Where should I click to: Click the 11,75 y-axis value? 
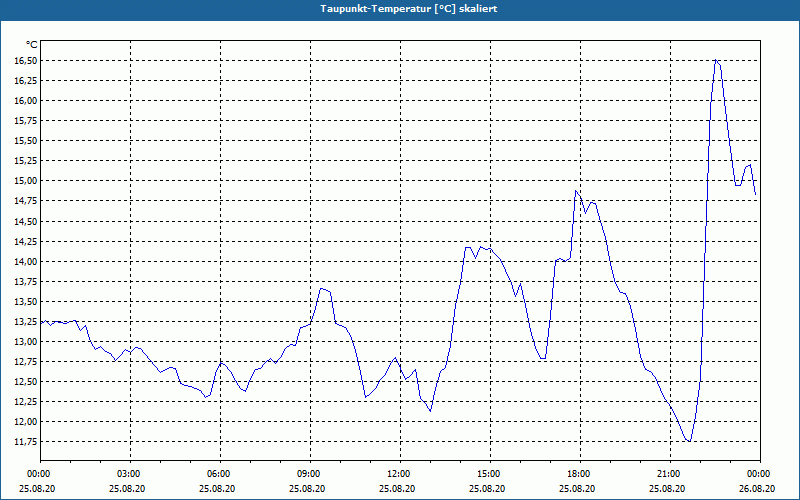(25, 442)
